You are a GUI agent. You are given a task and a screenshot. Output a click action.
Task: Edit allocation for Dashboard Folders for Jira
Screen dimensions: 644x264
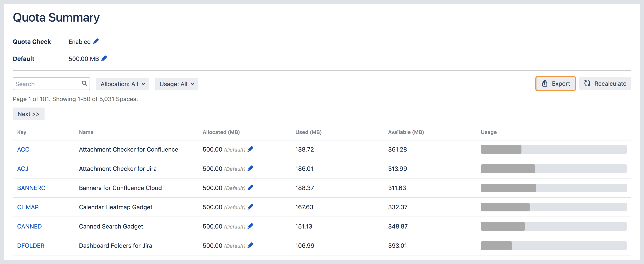click(x=250, y=245)
